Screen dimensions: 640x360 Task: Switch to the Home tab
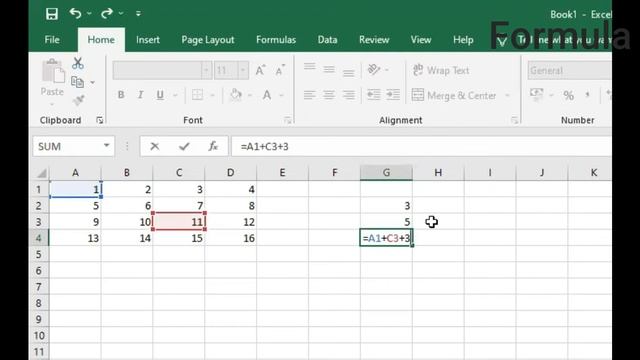click(101, 40)
